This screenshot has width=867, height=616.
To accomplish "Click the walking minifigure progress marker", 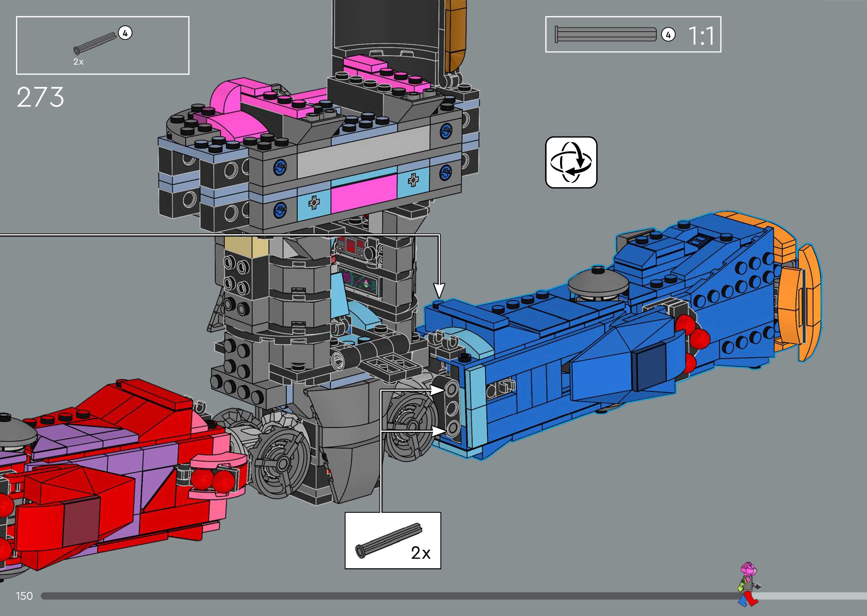I will (x=748, y=584).
